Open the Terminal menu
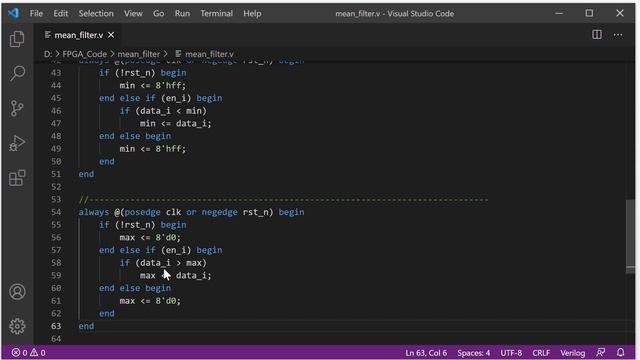This screenshot has height=360, width=640. tap(216, 13)
